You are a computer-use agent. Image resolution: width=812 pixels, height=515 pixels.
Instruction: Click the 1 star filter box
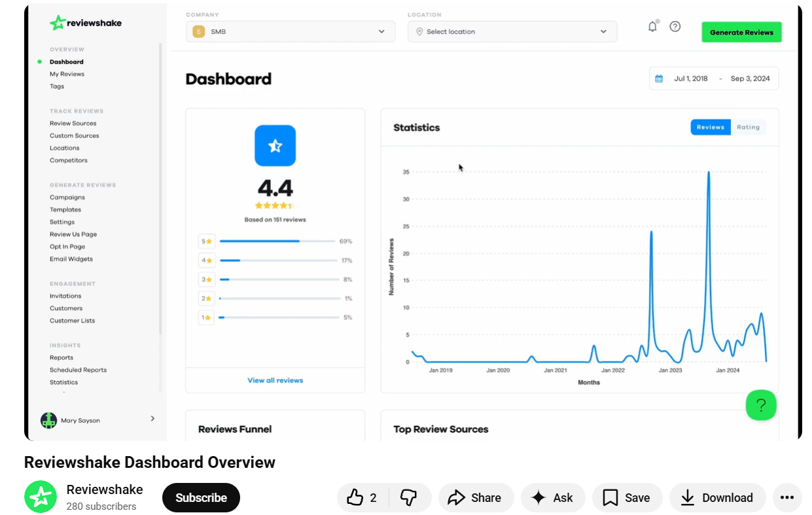pos(206,317)
